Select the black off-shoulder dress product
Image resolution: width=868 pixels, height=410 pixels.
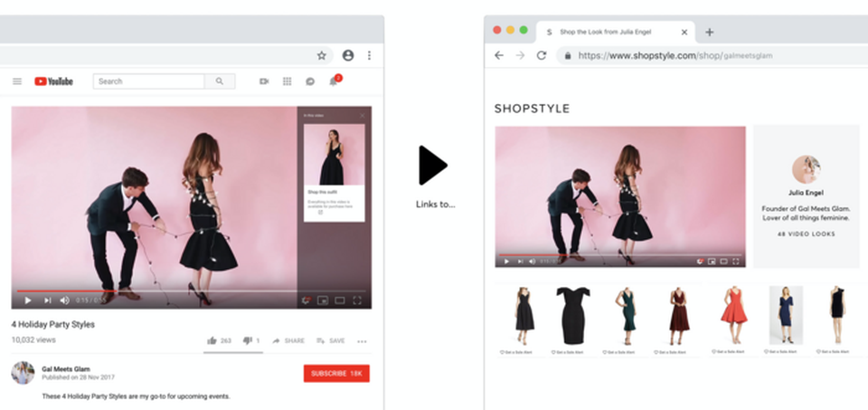(573, 316)
